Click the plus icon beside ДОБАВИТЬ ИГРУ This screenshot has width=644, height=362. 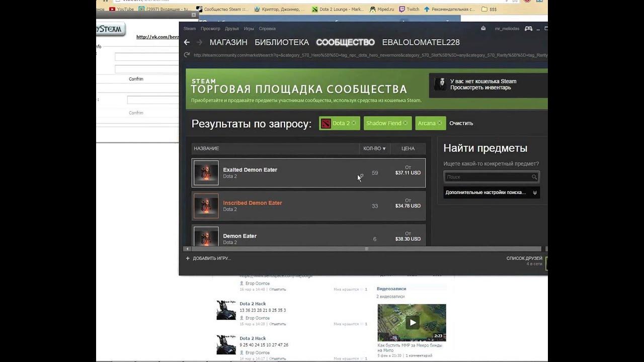pyautogui.click(x=188, y=258)
